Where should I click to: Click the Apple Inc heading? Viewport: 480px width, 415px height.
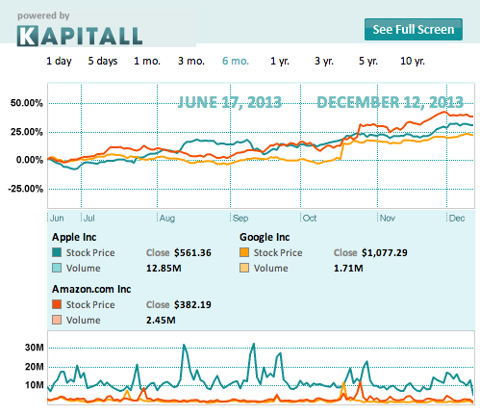pyautogui.click(x=74, y=237)
